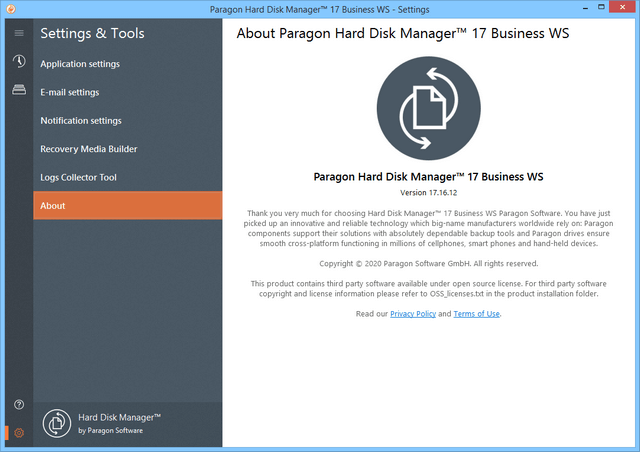Viewport: 640px width, 452px height.
Task: Click the Version 17.16.12 text
Action: click(x=429, y=193)
